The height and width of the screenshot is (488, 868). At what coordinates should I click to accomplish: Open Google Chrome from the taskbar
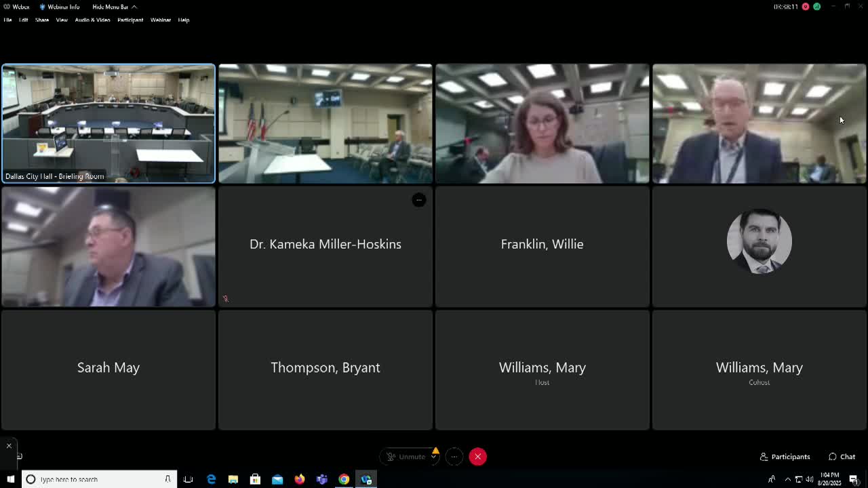tap(344, 479)
